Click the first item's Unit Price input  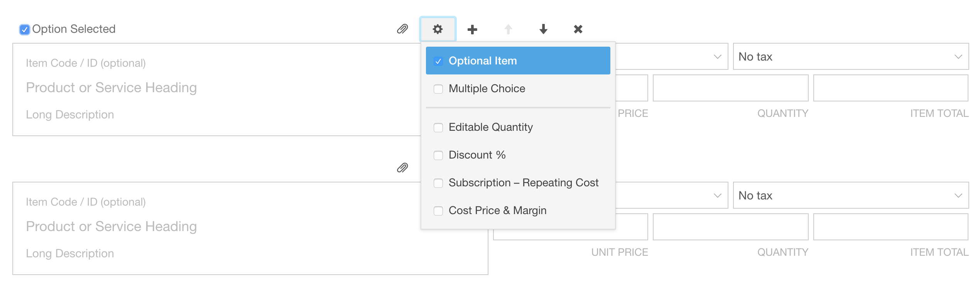[632, 88]
